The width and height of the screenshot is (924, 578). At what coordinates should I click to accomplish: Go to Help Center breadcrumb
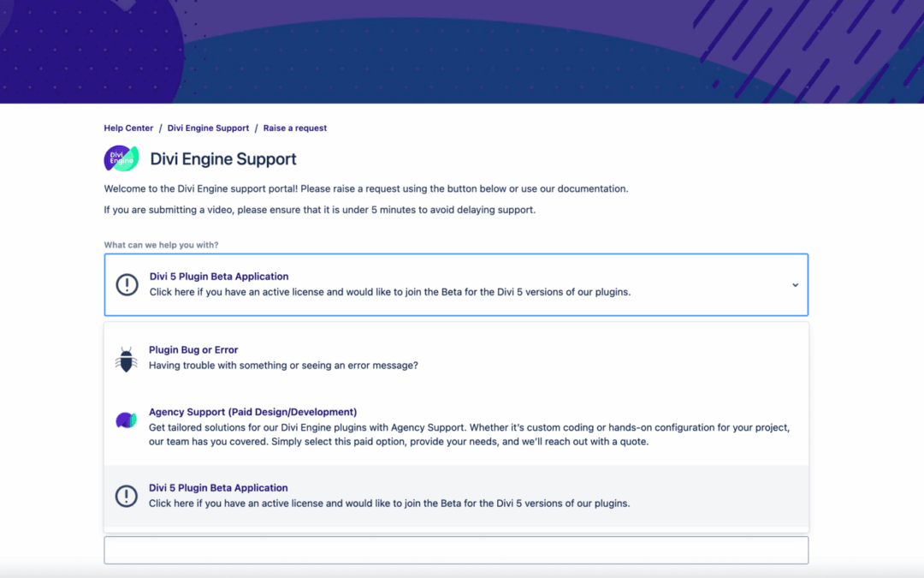pos(128,128)
